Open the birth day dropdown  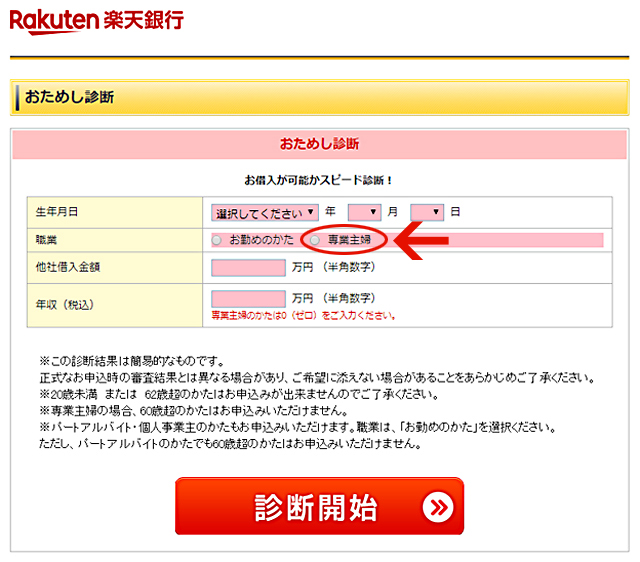coord(427,212)
